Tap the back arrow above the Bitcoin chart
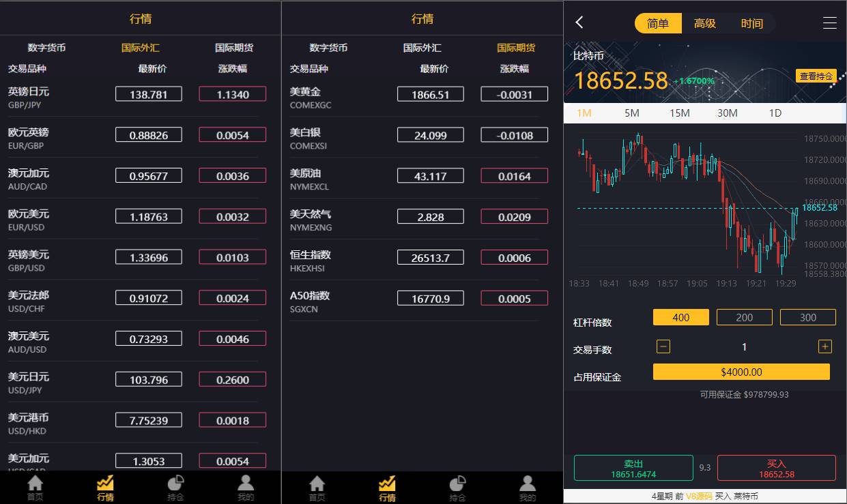Image resolution: width=847 pixels, height=504 pixels. tap(579, 22)
